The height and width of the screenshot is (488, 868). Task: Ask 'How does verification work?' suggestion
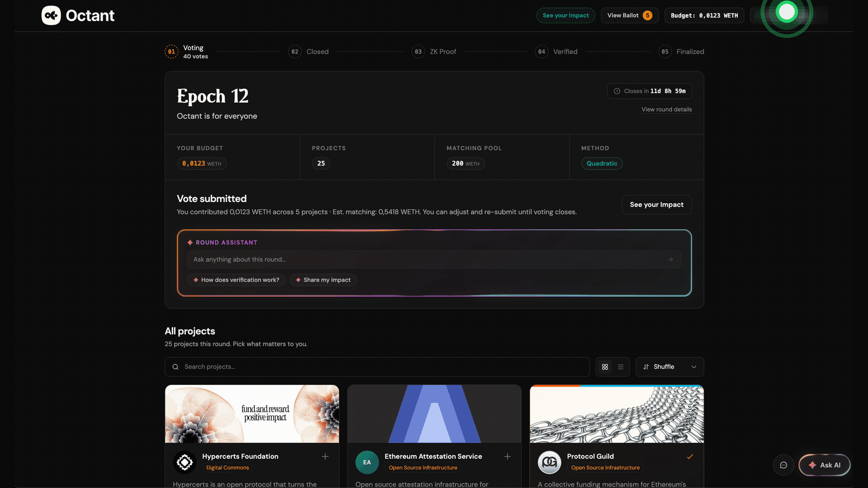(x=236, y=280)
